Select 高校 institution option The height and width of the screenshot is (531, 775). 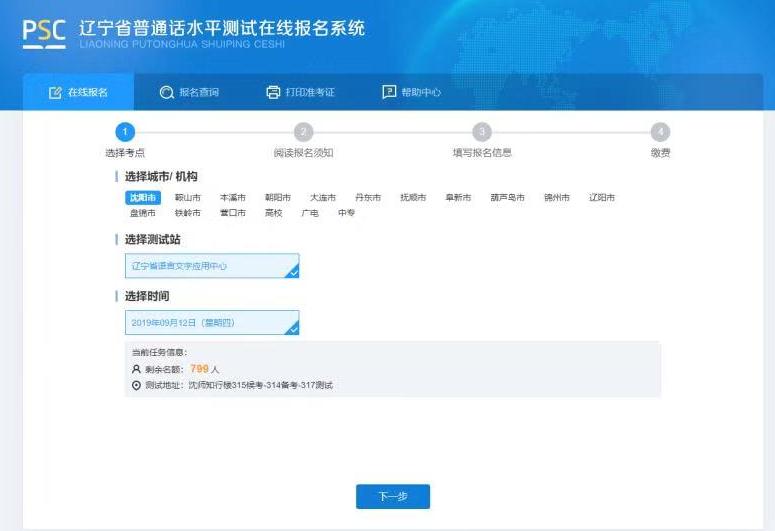(x=273, y=213)
